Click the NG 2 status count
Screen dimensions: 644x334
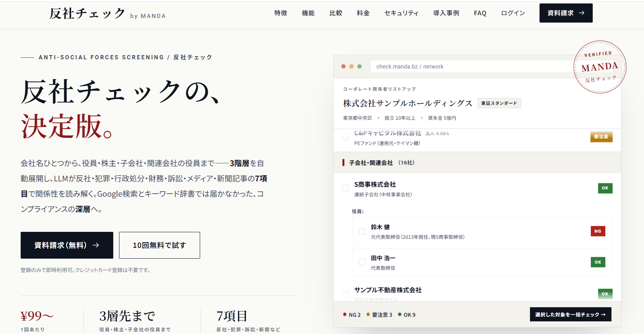(352, 315)
